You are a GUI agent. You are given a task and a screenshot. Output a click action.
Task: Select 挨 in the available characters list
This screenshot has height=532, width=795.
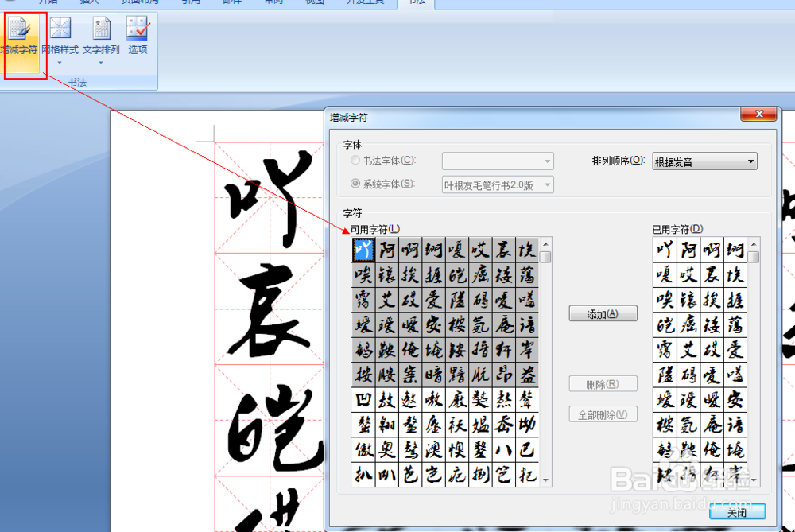click(x=410, y=274)
